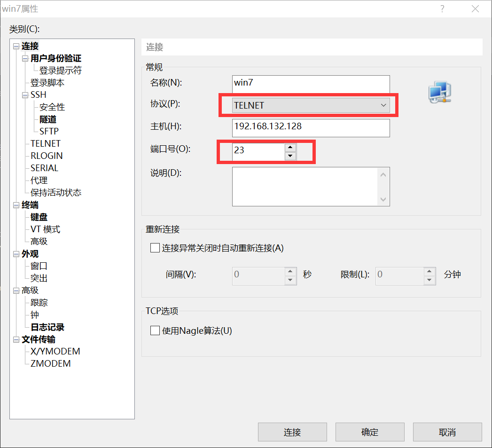
Task: Select the ZMODEM tree item
Action: 49,363
